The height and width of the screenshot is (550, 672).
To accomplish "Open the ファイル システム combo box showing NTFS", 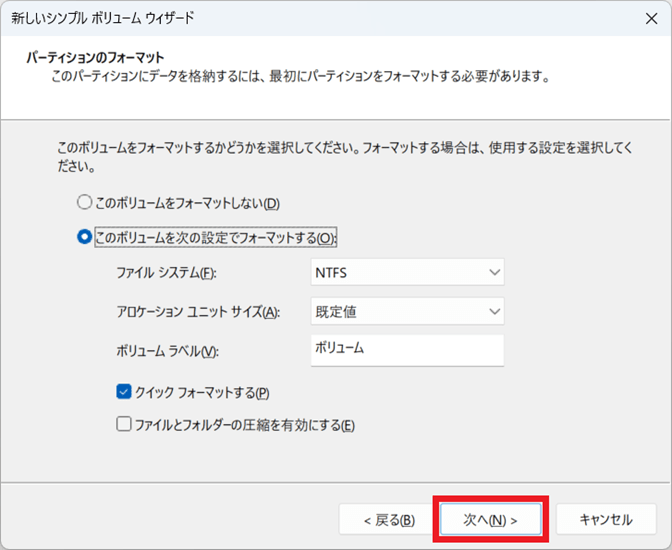I will point(406,272).
